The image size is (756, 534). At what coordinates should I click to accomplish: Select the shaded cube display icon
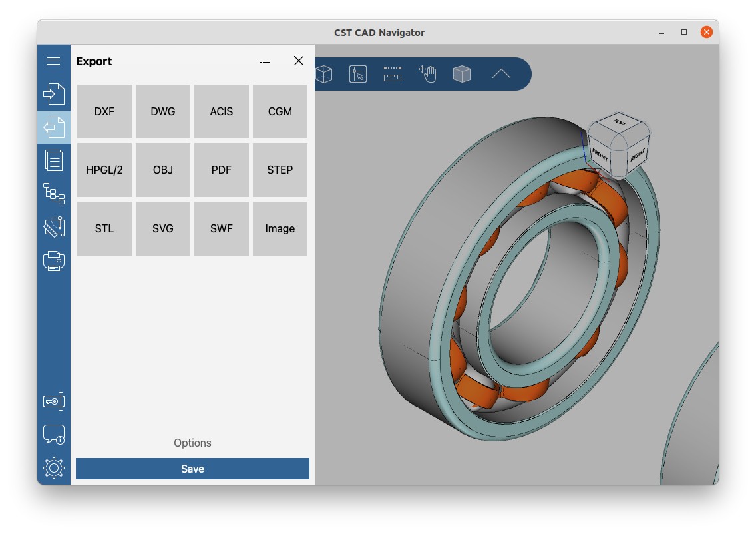pos(461,74)
